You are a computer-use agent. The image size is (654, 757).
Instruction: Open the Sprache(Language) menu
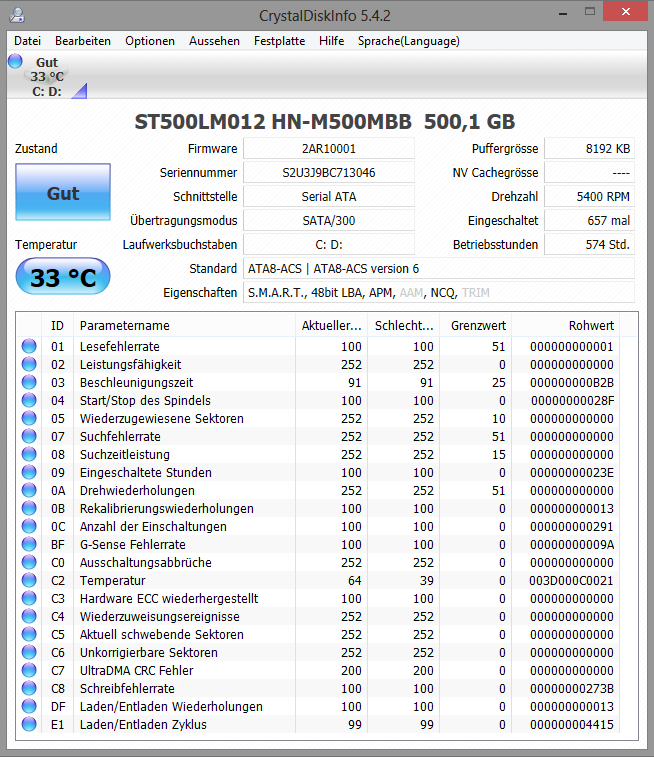409,41
